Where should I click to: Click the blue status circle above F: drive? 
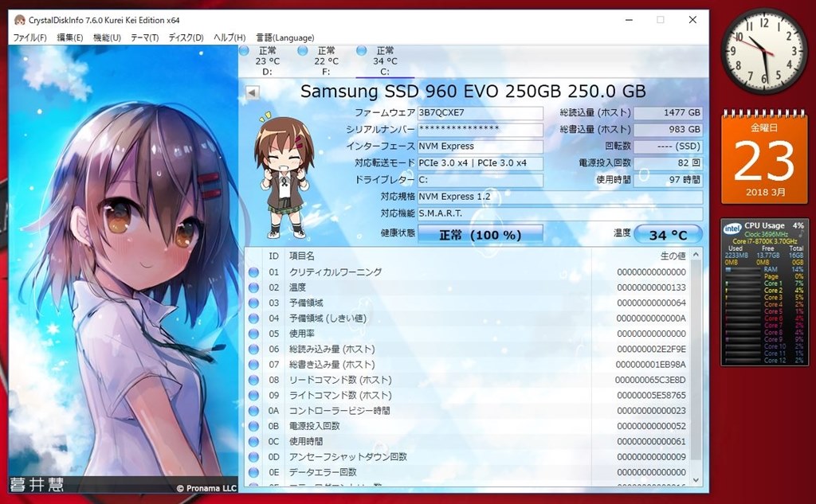pyautogui.click(x=302, y=50)
